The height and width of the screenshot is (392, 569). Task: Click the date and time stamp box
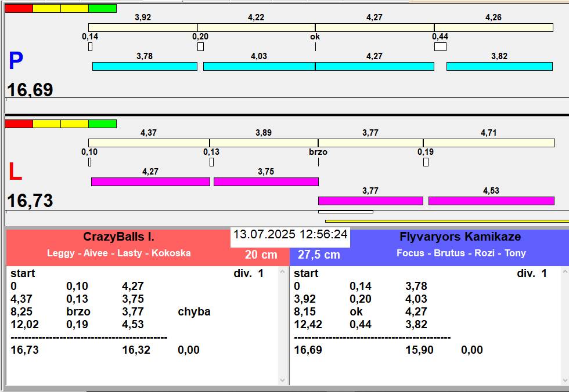[x=290, y=235]
